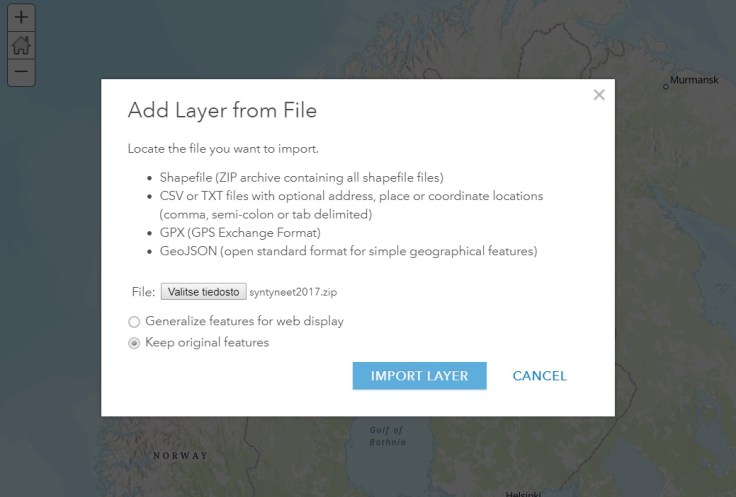This screenshot has width=736, height=497.
Task: Select the Keep original features option
Action: (134, 343)
